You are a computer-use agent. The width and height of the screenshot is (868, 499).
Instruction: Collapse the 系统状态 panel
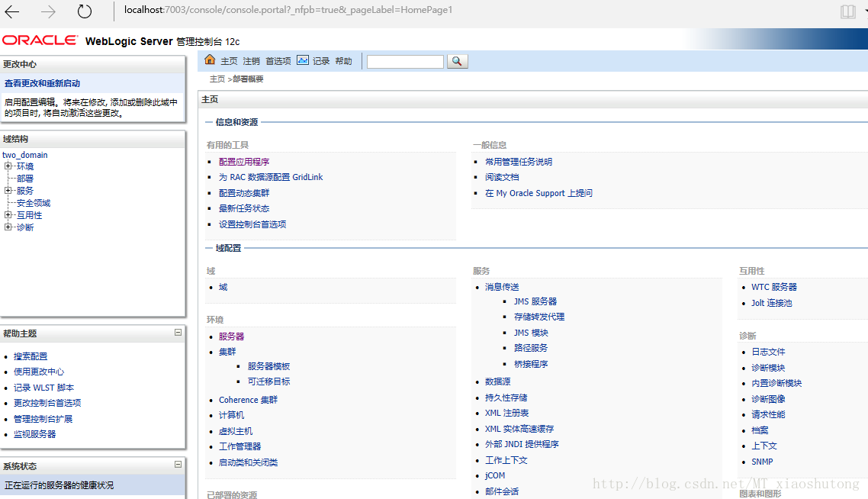pos(178,465)
